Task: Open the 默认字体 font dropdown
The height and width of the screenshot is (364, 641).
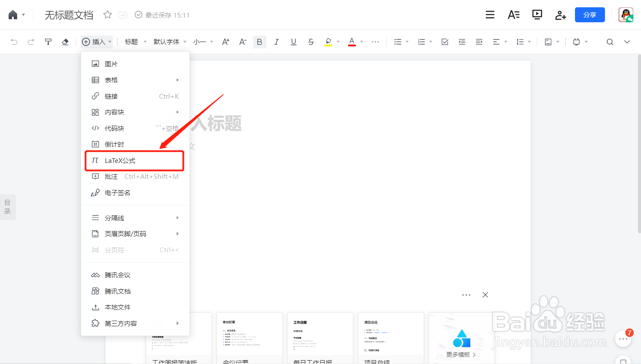Action: point(170,42)
